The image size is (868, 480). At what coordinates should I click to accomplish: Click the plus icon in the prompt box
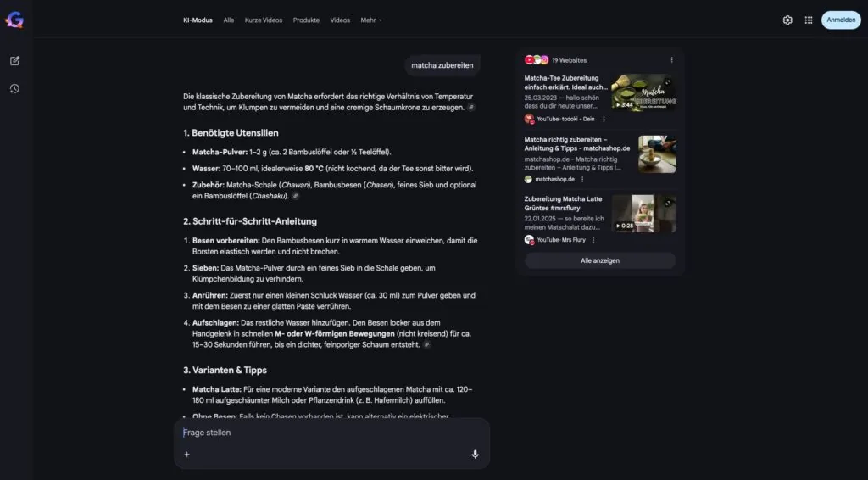click(187, 455)
